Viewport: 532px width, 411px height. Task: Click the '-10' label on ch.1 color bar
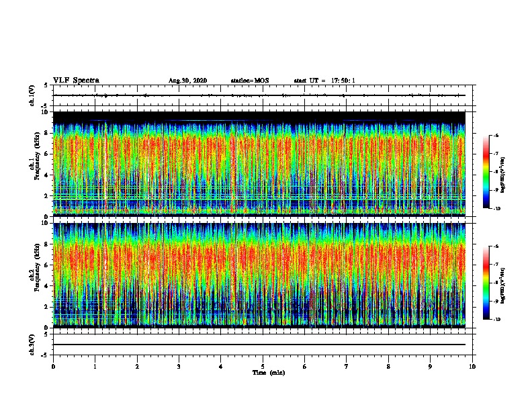click(496, 209)
